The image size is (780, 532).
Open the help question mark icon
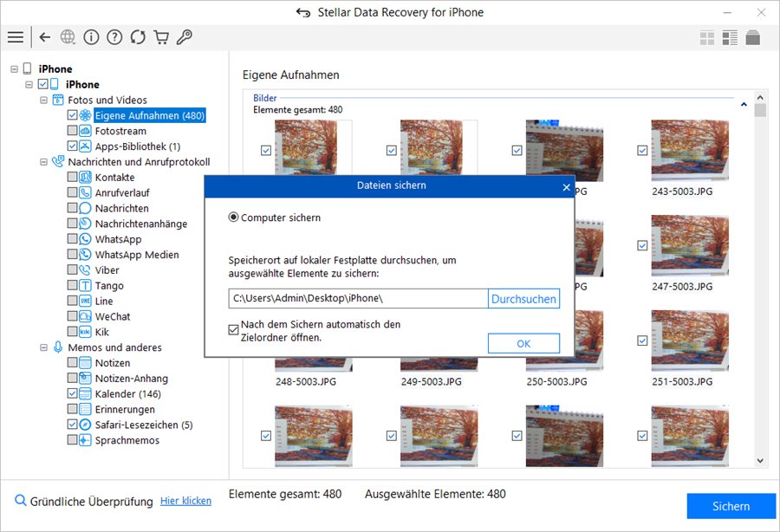pyautogui.click(x=114, y=37)
